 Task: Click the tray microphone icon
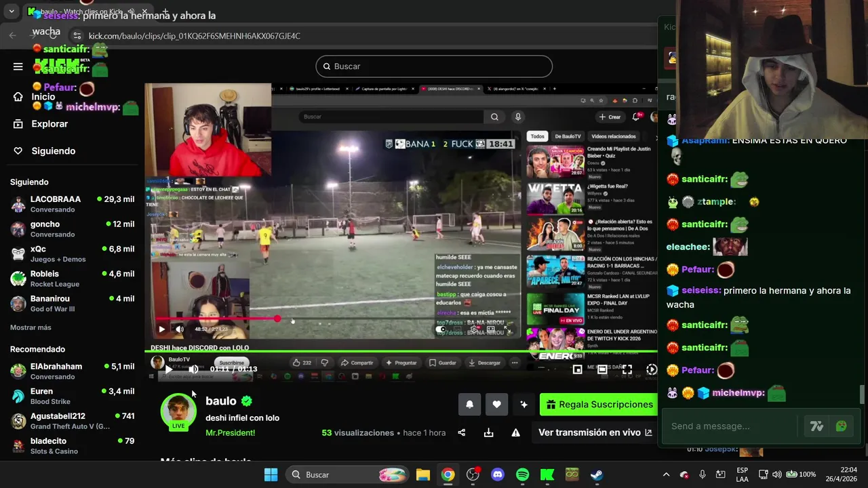click(x=703, y=474)
